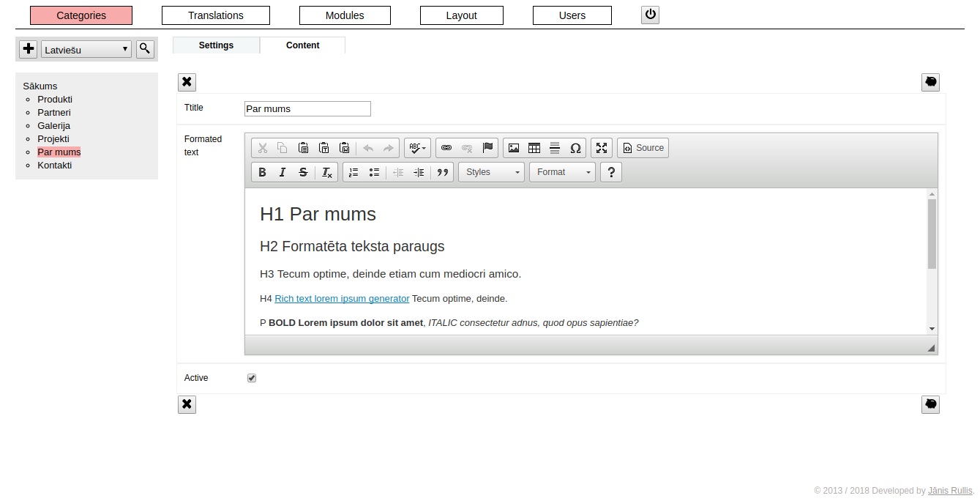
Task: Click the Cut icon in the editor toolbar
Action: click(263, 148)
